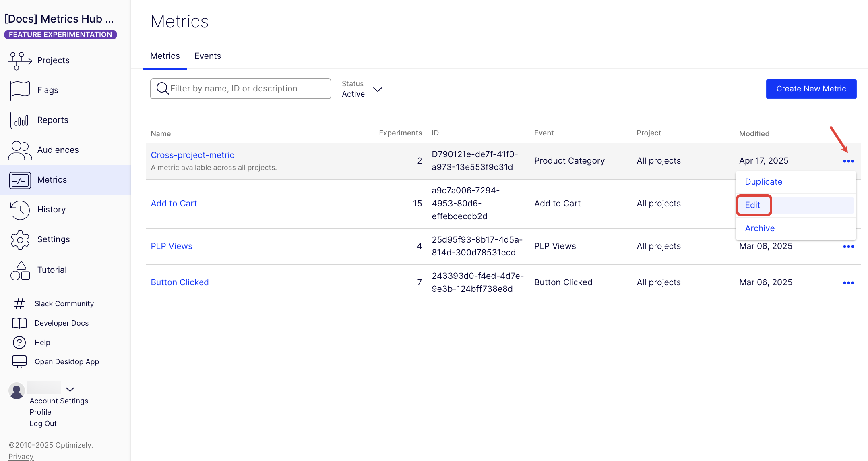Open the Add to Cart metric link
Screen dimensions: 868x461
tap(174, 204)
